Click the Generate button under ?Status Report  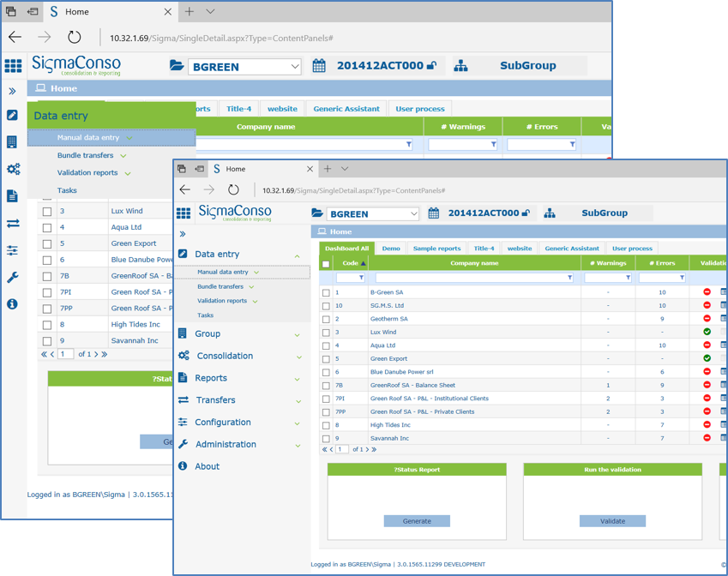pyautogui.click(x=417, y=521)
